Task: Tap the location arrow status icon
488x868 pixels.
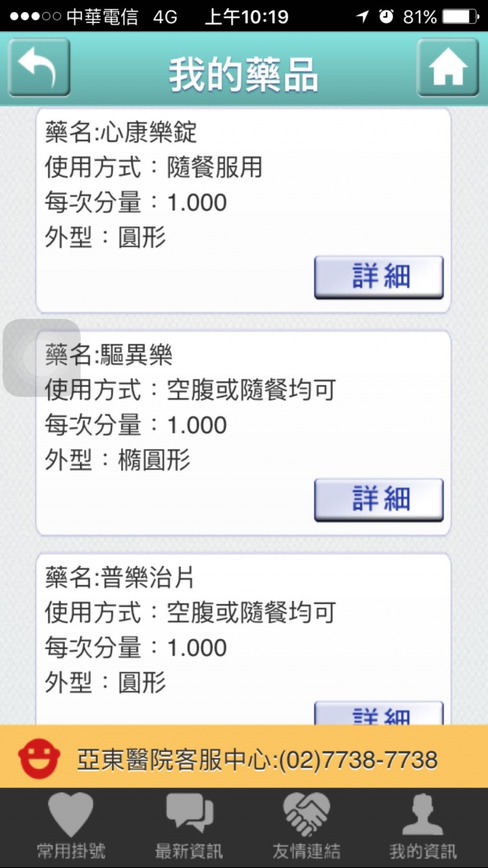Action: tap(363, 17)
